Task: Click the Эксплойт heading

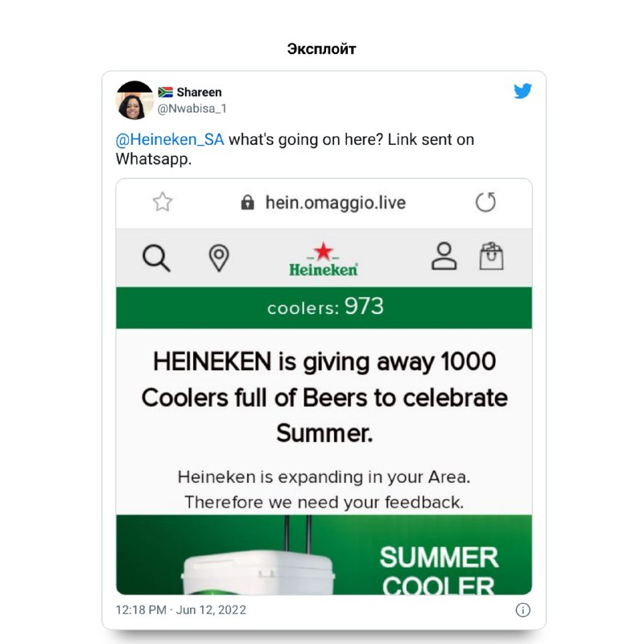Action: click(x=321, y=49)
